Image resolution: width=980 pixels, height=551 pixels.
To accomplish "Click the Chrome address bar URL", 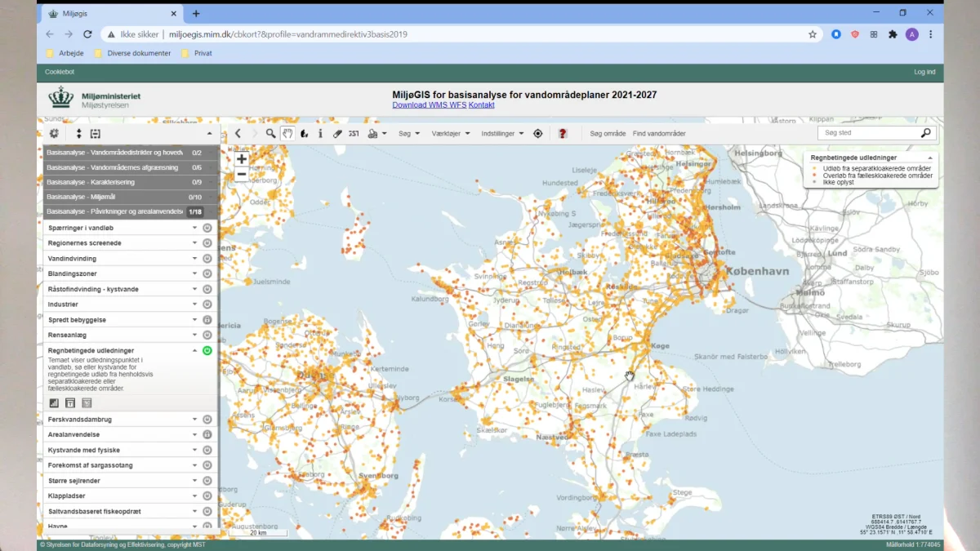I will (287, 34).
